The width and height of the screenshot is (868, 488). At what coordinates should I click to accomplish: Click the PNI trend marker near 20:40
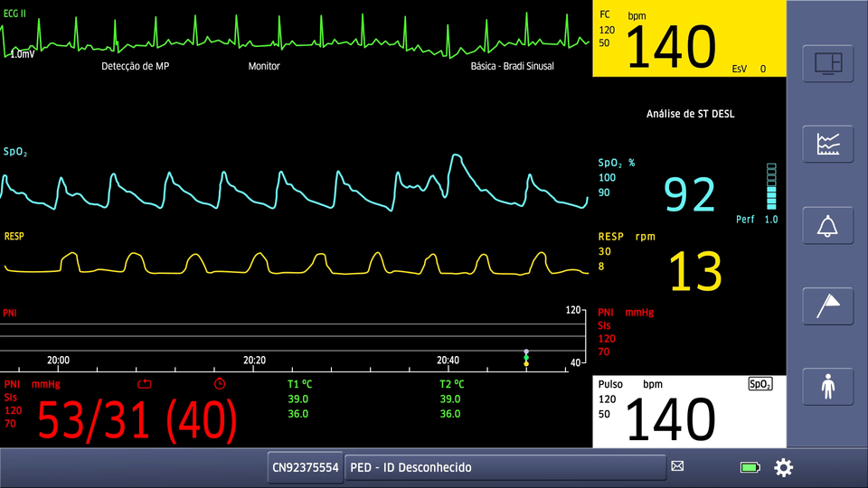point(526,358)
